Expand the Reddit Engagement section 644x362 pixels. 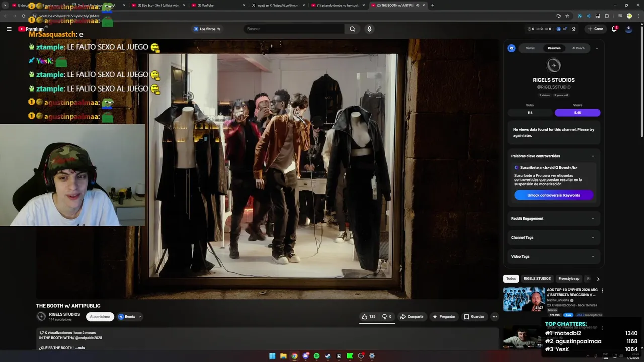click(553, 218)
